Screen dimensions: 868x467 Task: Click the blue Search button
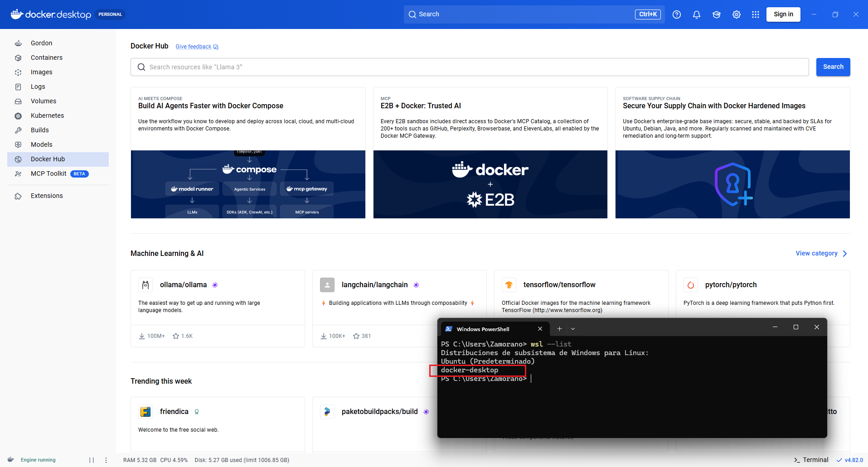[x=833, y=67]
